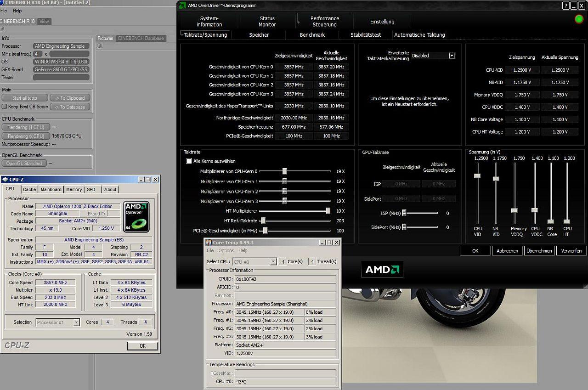Screen dimensions: 588x390
Task: Click OK button in AMD OverDrive
Action: pos(475,251)
